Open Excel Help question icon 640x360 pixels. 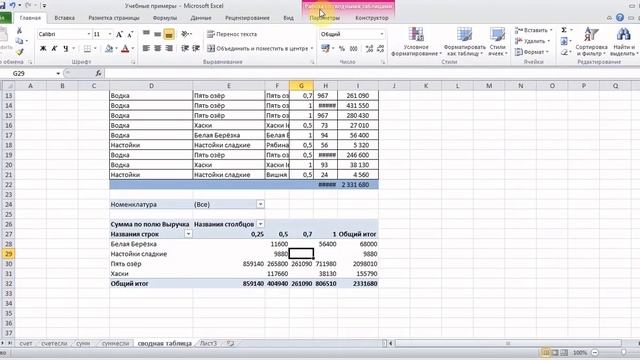point(620,18)
